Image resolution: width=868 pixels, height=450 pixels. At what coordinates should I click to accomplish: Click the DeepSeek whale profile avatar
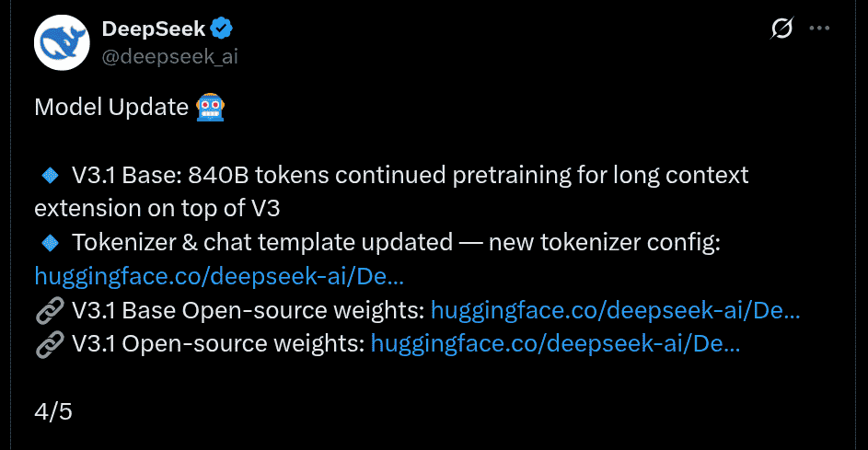(x=63, y=41)
